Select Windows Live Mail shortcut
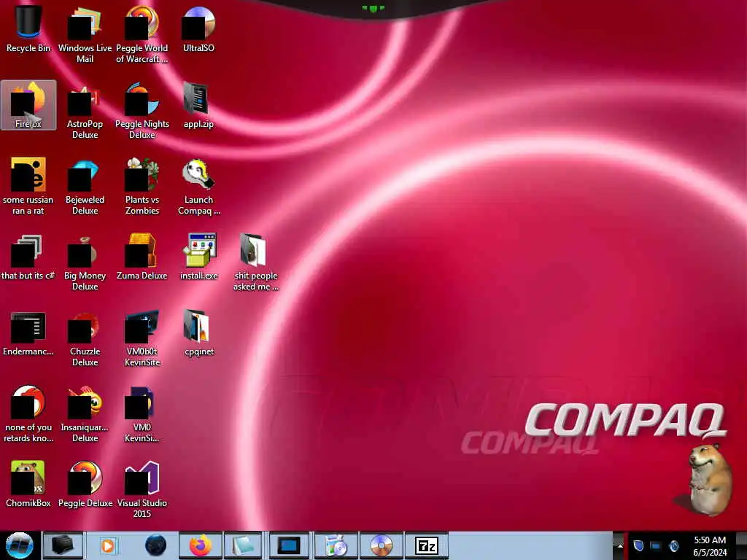This screenshot has height=560, width=747. point(85,35)
